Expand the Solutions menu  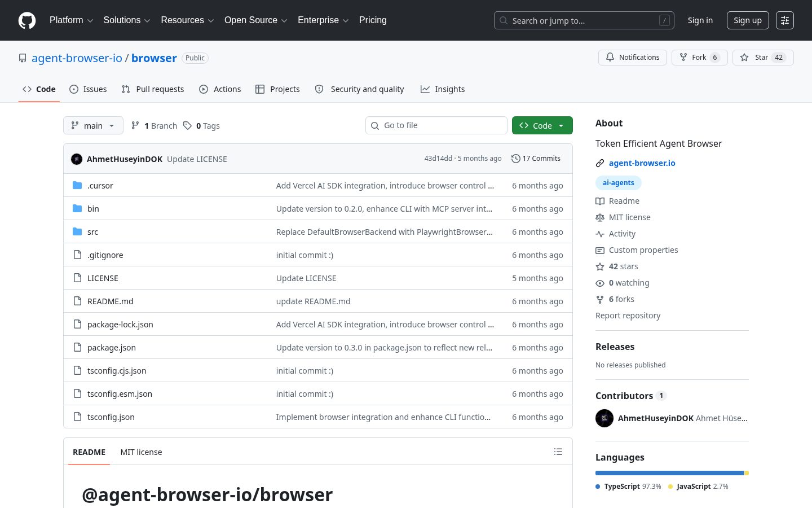tap(127, 20)
